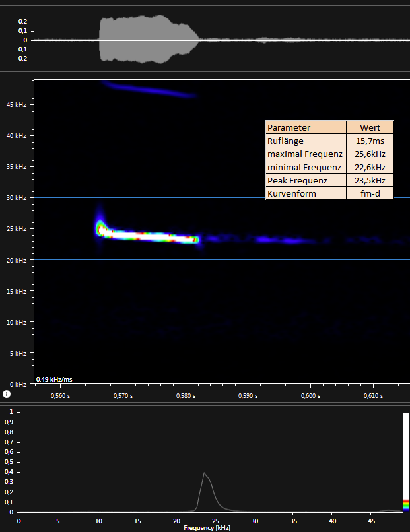Click the Wert column header
The width and height of the screenshot is (410, 532).
pyautogui.click(x=370, y=127)
